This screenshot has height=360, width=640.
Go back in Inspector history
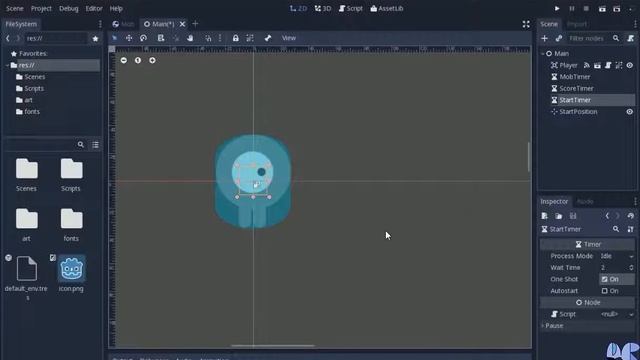point(607,216)
